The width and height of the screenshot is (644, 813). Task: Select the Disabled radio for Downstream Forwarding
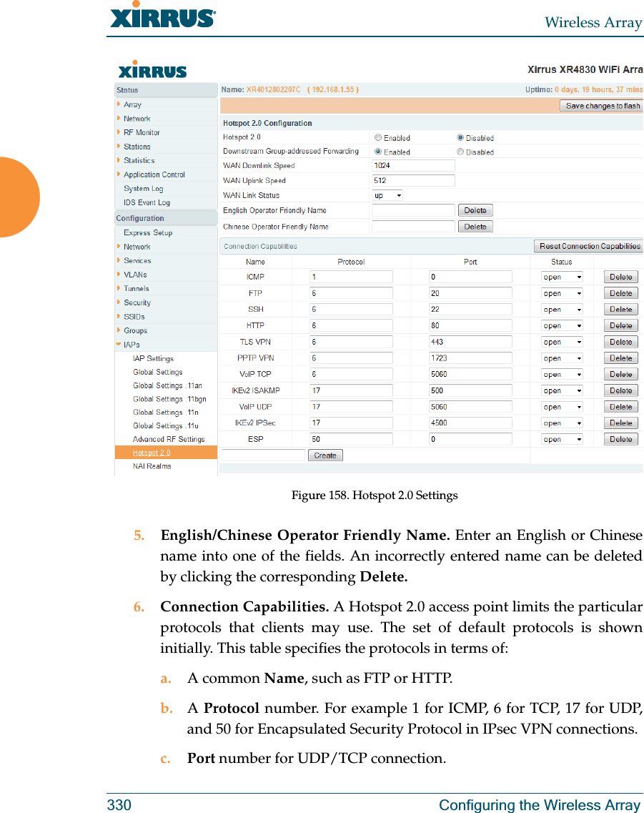[x=460, y=152]
